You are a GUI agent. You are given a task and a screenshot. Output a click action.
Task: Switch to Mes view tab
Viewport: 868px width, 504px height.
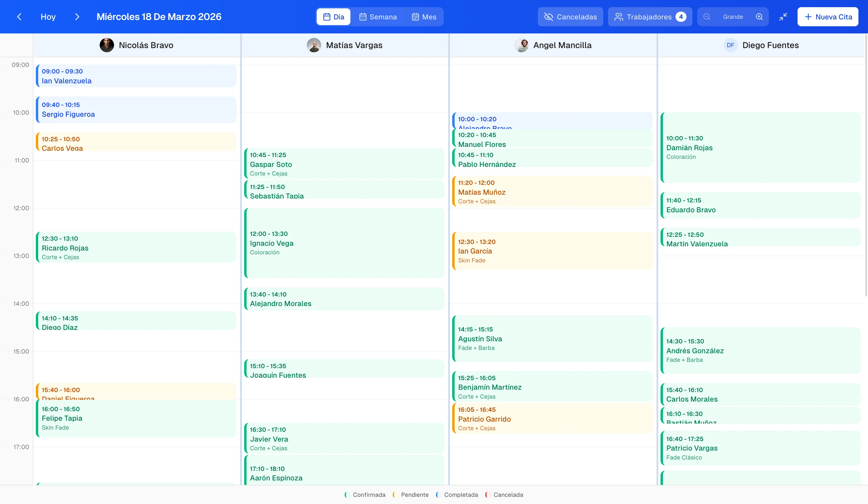424,17
